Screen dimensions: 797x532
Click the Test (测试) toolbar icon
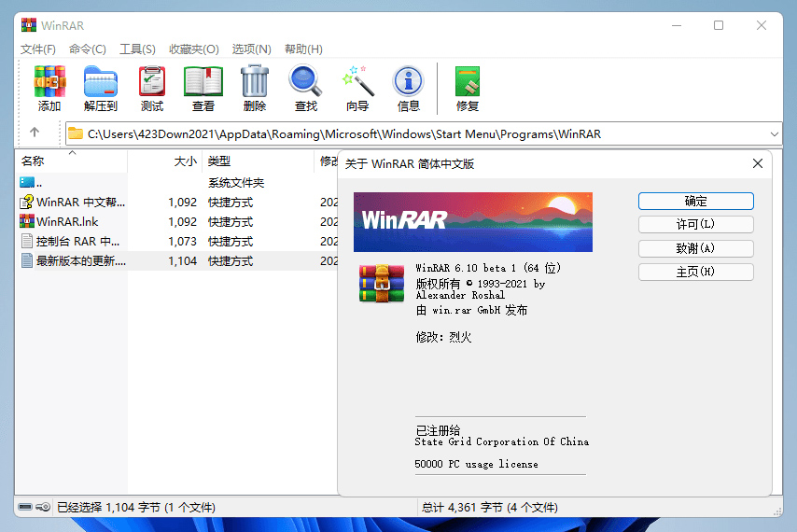click(151, 83)
